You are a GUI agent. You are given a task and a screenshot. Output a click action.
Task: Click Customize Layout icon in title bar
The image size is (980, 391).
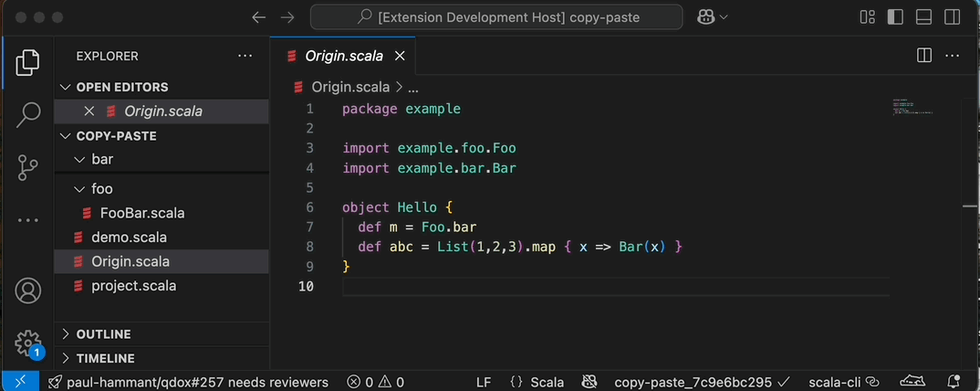coord(868,17)
